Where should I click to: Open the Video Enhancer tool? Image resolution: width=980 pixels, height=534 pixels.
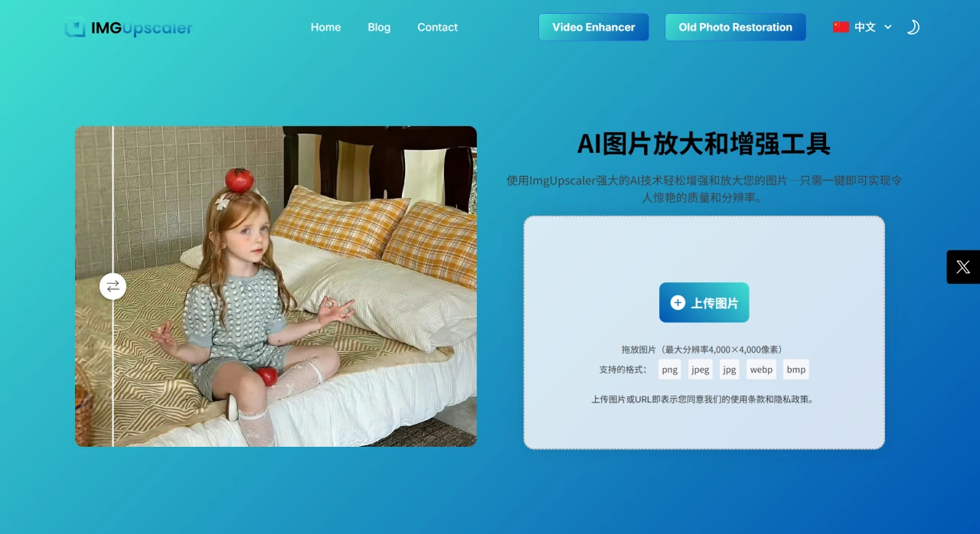(593, 27)
